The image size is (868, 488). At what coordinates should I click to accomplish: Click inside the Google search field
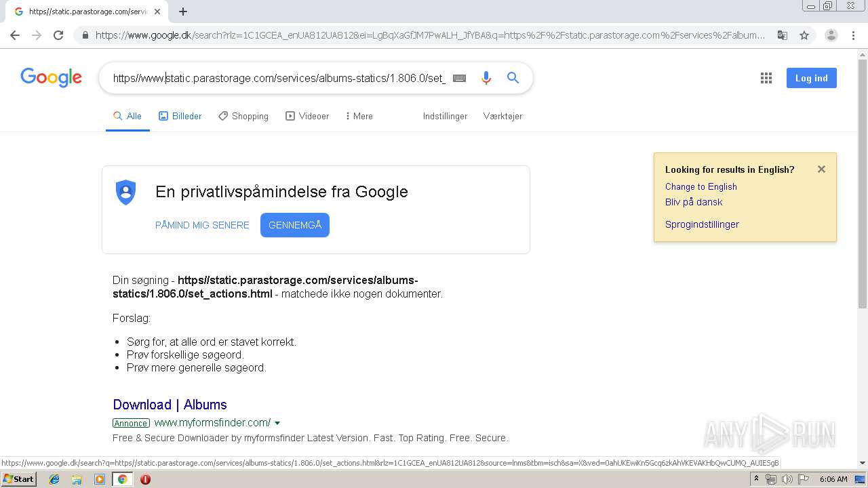[279, 78]
